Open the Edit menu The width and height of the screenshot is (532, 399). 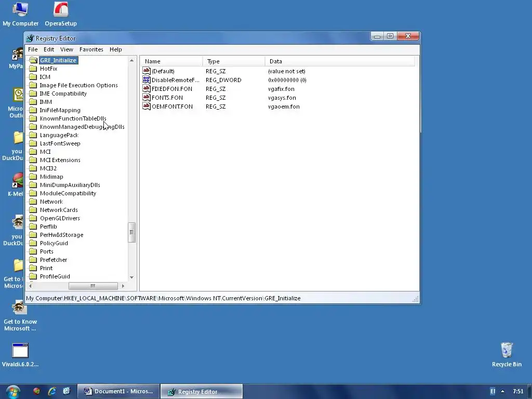(x=48, y=49)
